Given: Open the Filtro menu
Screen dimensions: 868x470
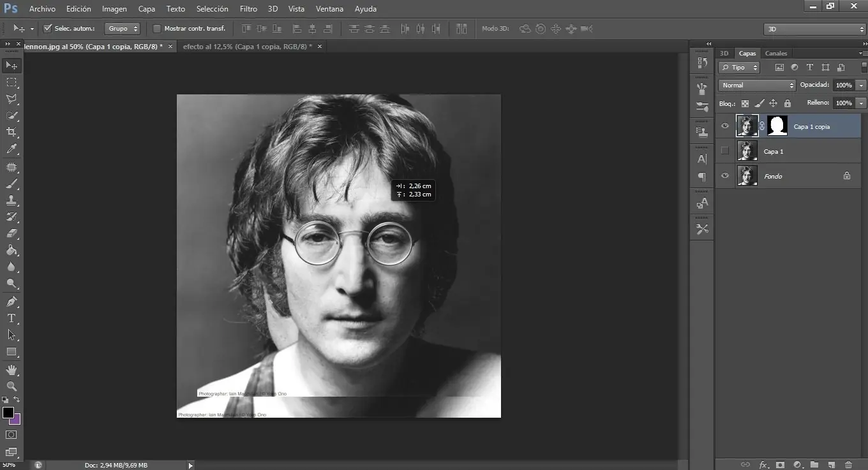Looking at the screenshot, I should point(248,9).
